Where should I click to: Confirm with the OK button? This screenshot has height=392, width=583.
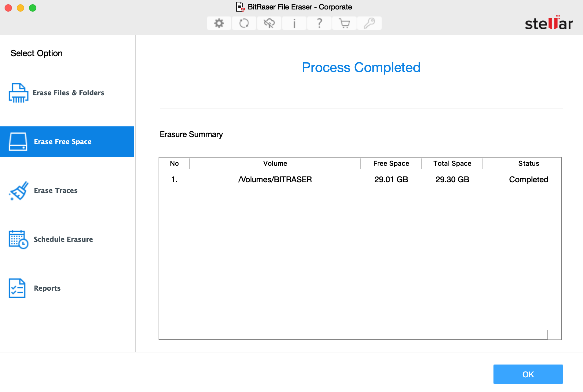[528, 374]
